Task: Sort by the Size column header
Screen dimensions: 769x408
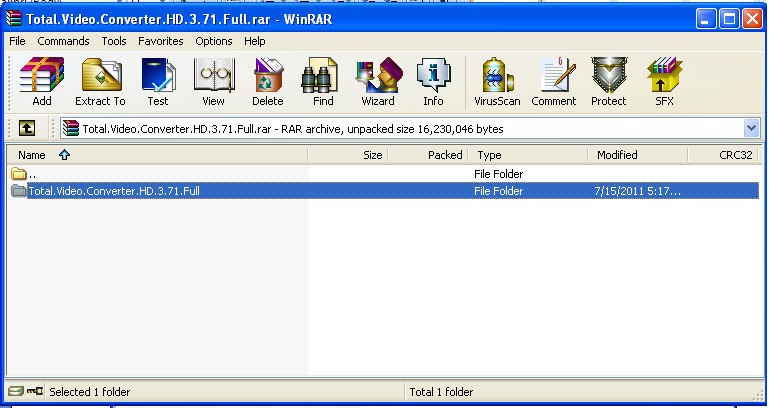Action: [x=348, y=155]
